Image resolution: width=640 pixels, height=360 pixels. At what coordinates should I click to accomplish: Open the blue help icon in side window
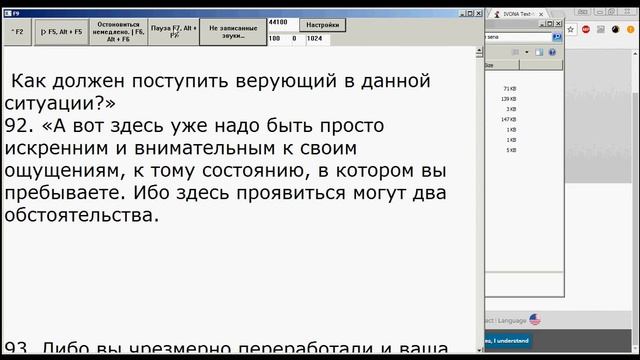coord(552,52)
